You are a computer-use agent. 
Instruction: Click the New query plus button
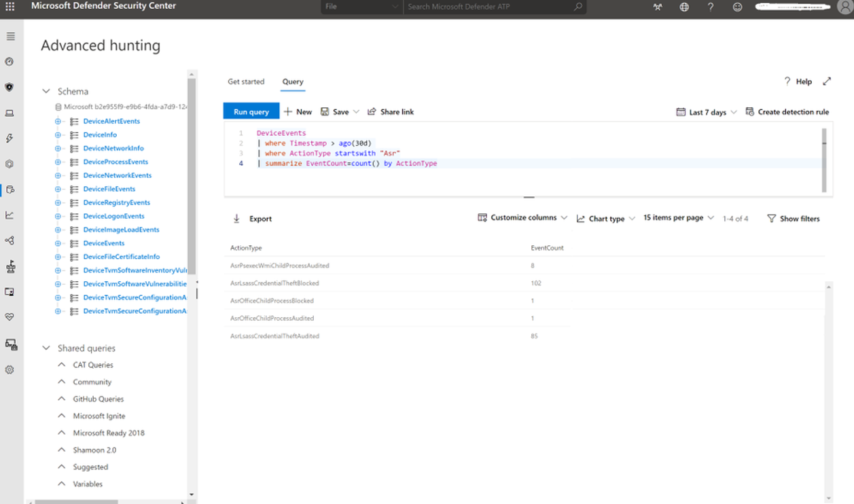coord(298,112)
